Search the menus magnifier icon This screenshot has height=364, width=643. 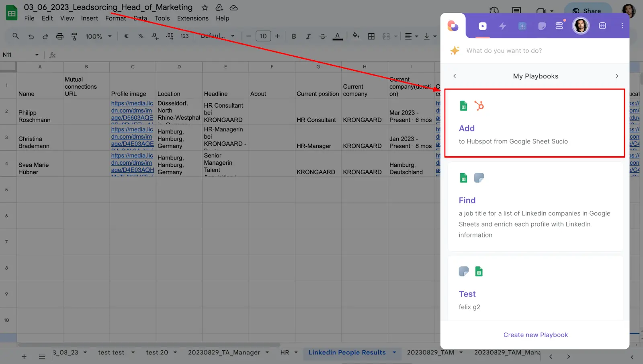[x=16, y=36]
